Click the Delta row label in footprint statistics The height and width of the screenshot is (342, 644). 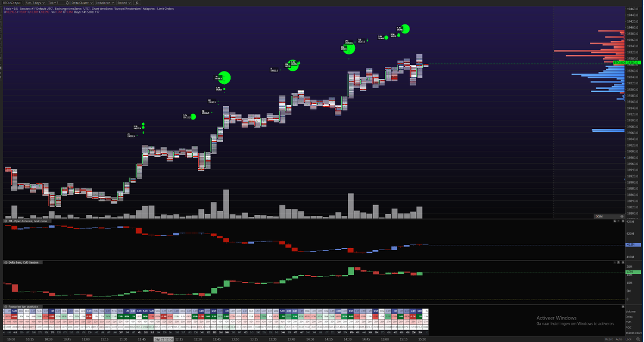click(630, 317)
